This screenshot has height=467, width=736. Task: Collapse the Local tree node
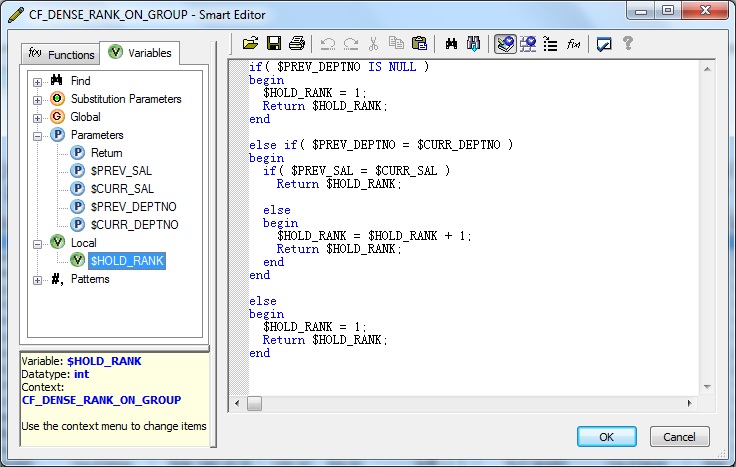click(38, 244)
